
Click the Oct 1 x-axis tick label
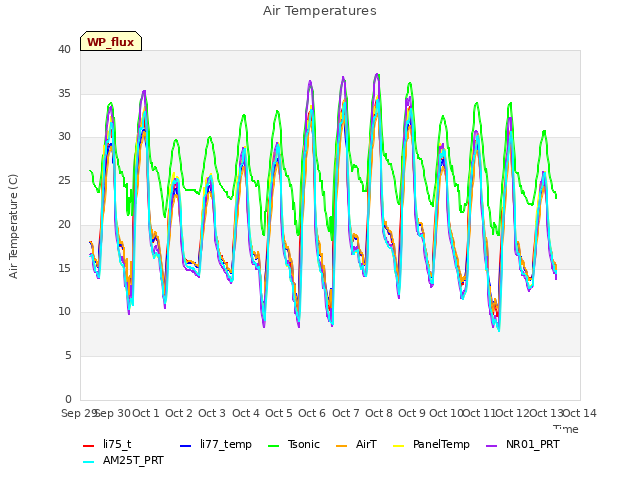tap(146, 413)
